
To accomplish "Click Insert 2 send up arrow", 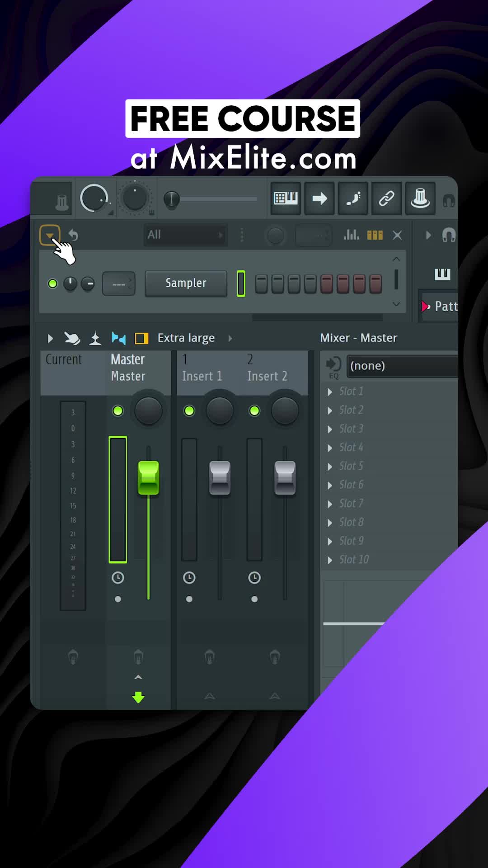I will coord(275,696).
